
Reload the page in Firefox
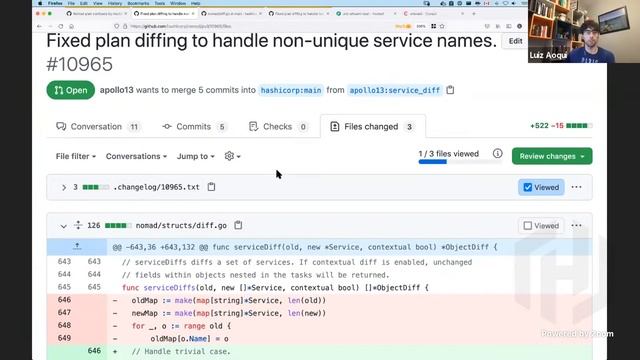pyautogui.click(x=60, y=26)
